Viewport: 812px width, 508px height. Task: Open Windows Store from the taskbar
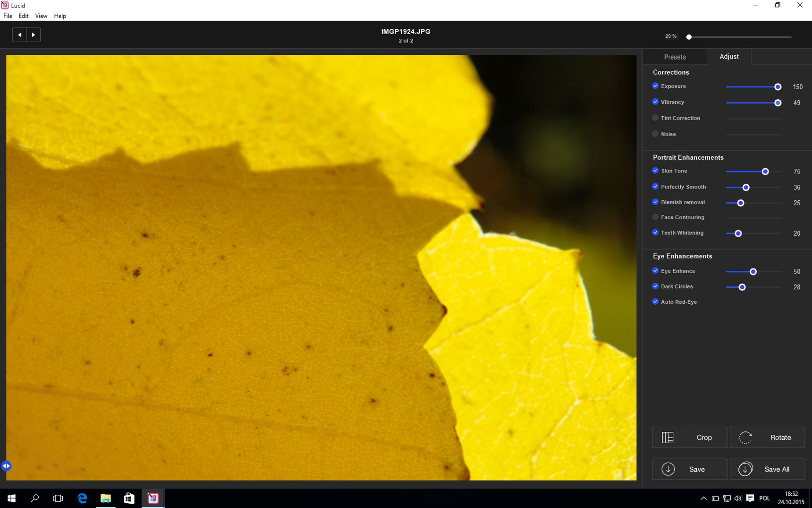pos(129,498)
